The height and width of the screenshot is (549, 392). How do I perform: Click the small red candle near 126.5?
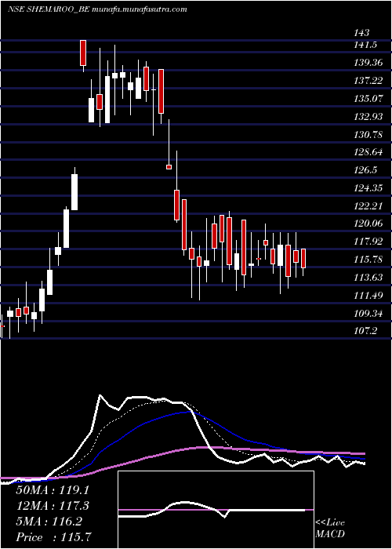169,167
